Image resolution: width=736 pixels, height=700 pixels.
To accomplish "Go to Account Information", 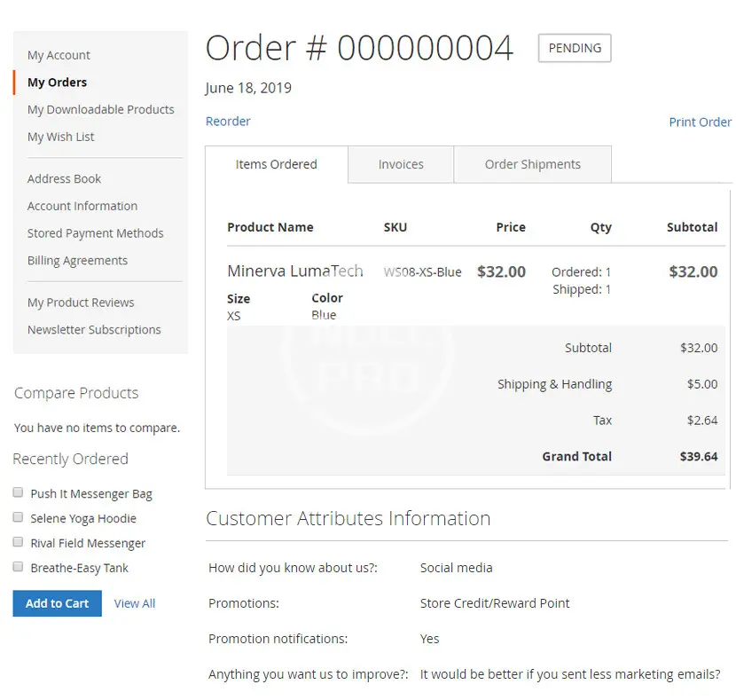I will click(82, 206).
